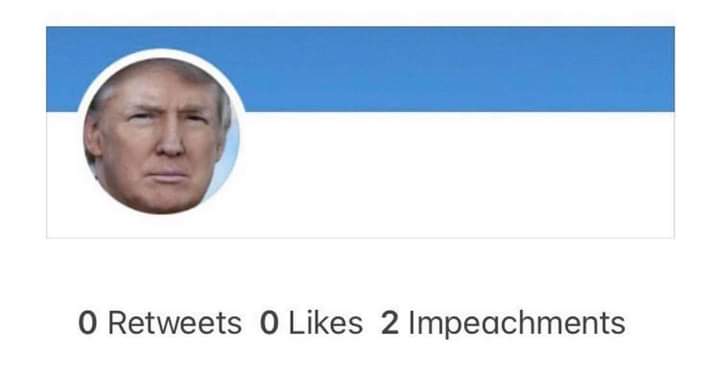Select the word Retweets
Viewport: 720px width, 380px height.
[174, 323]
